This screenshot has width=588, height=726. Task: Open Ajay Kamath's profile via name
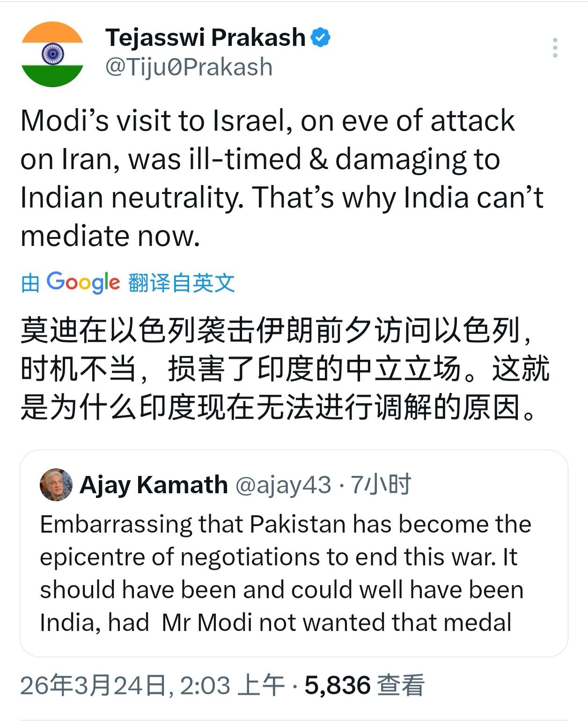pyautogui.click(x=154, y=485)
